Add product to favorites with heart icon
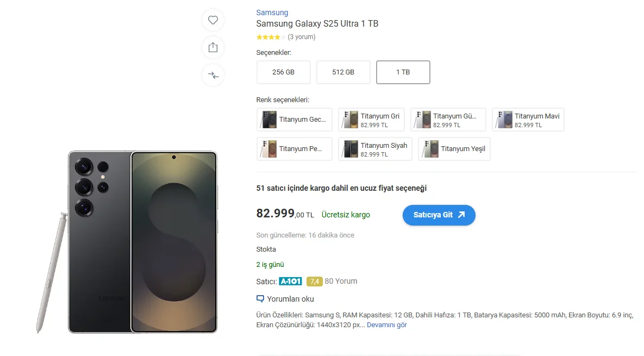Viewport: 644px width, 356px height. [x=213, y=20]
